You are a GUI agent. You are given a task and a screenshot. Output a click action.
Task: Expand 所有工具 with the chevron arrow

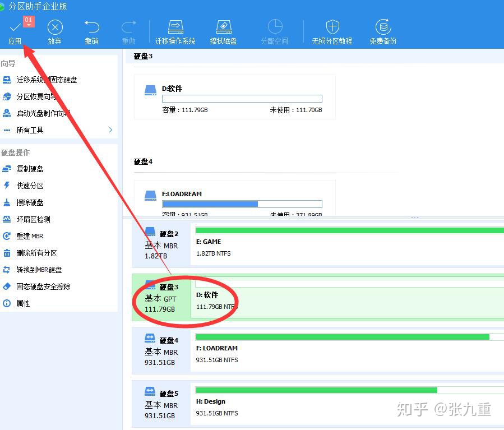coord(110,130)
